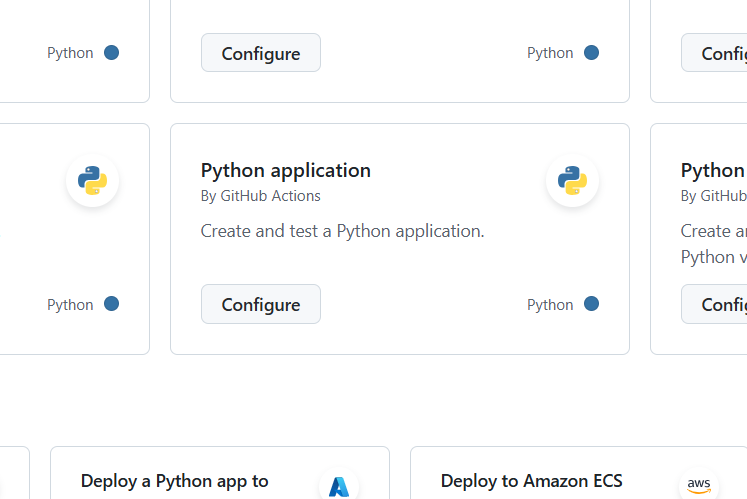747x499 pixels.
Task: Click the Azure logo icon
Action: [338, 486]
